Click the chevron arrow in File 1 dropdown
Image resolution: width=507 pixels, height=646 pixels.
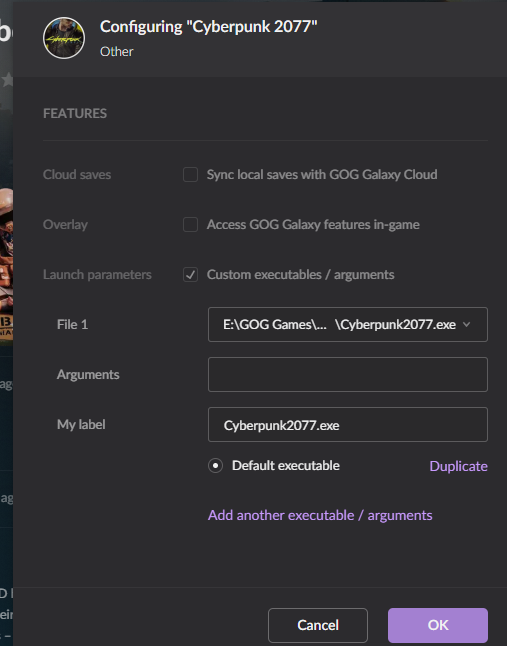click(x=467, y=325)
